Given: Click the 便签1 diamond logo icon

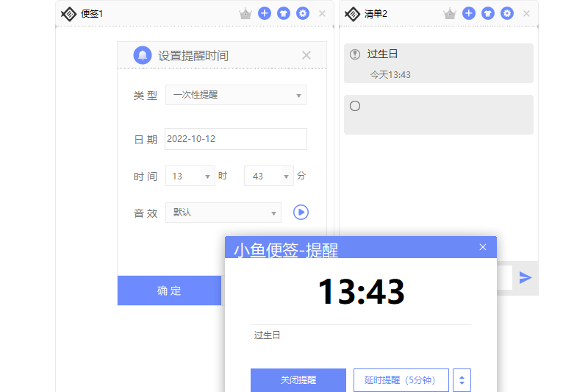Looking at the screenshot, I should (x=68, y=14).
